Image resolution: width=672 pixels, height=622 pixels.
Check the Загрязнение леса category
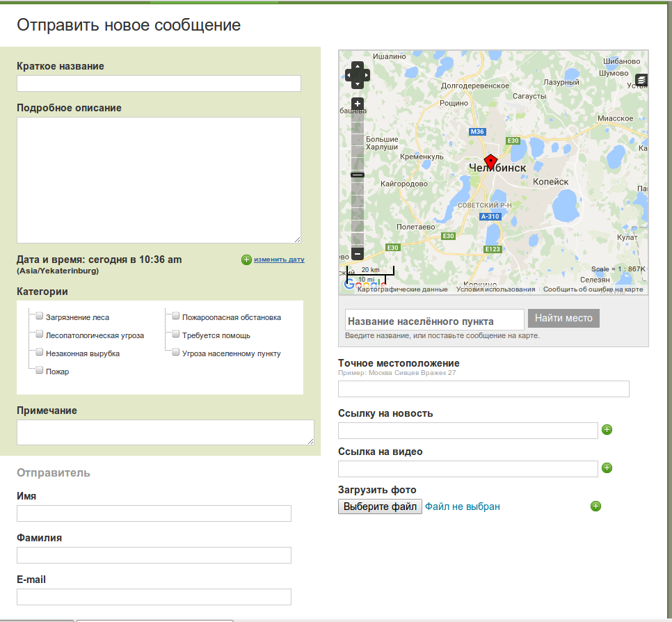(x=40, y=317)
